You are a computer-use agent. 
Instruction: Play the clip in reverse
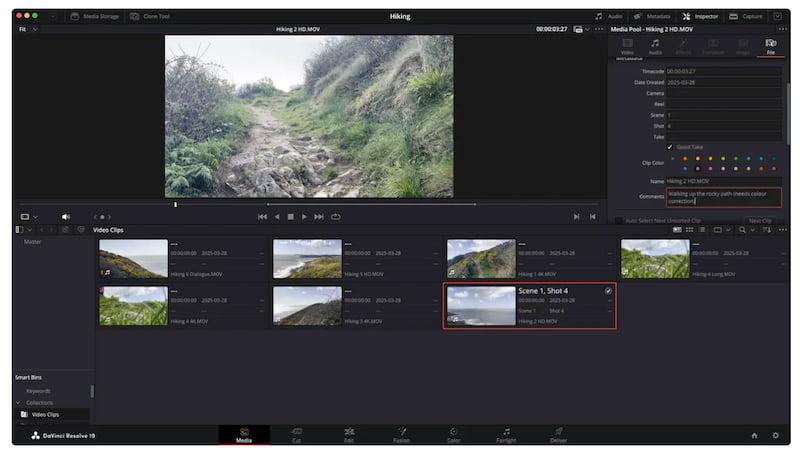tap(277, 217)
